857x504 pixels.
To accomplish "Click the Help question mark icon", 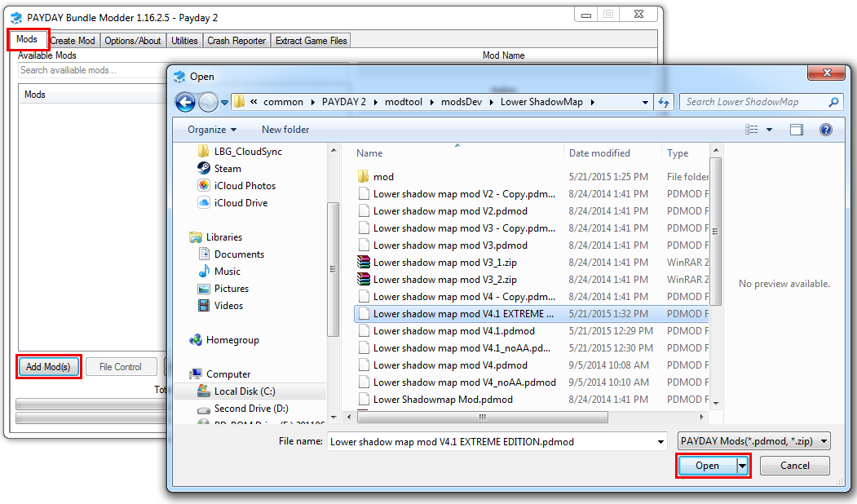I will click(826, 130).
